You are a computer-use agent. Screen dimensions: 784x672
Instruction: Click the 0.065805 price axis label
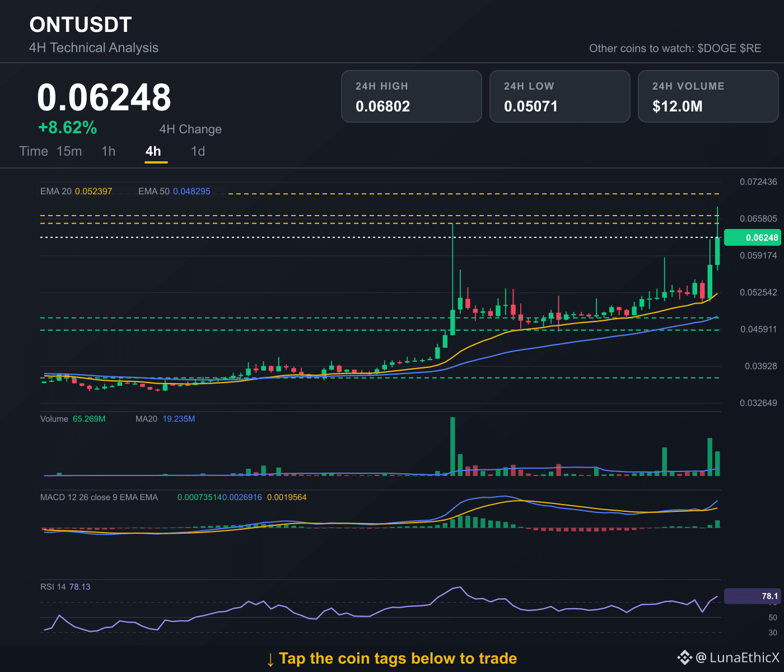coord(758,218)
